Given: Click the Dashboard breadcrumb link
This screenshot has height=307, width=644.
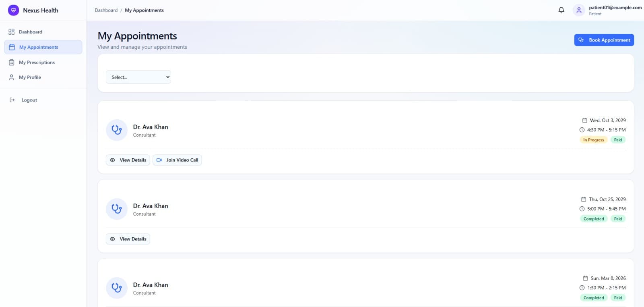Looking at the screenshot, I should [x=106, y=10].
